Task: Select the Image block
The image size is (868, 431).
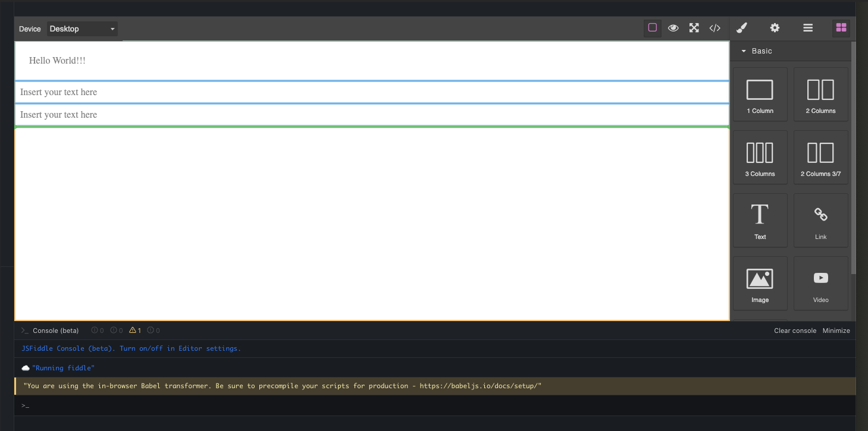Action: pos(760,283)
